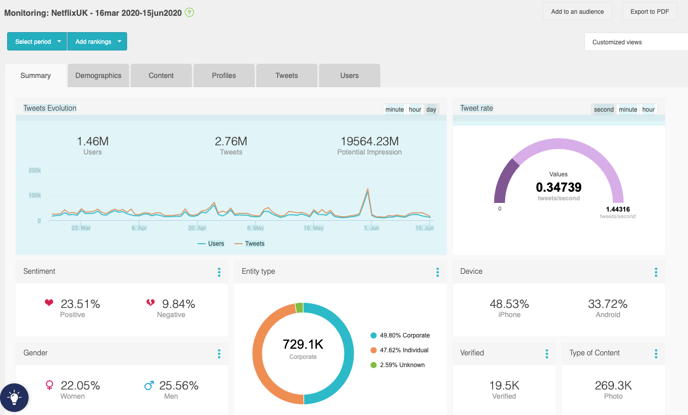Open the Select period dropdown
688x415 pixels.
(37, 41)
